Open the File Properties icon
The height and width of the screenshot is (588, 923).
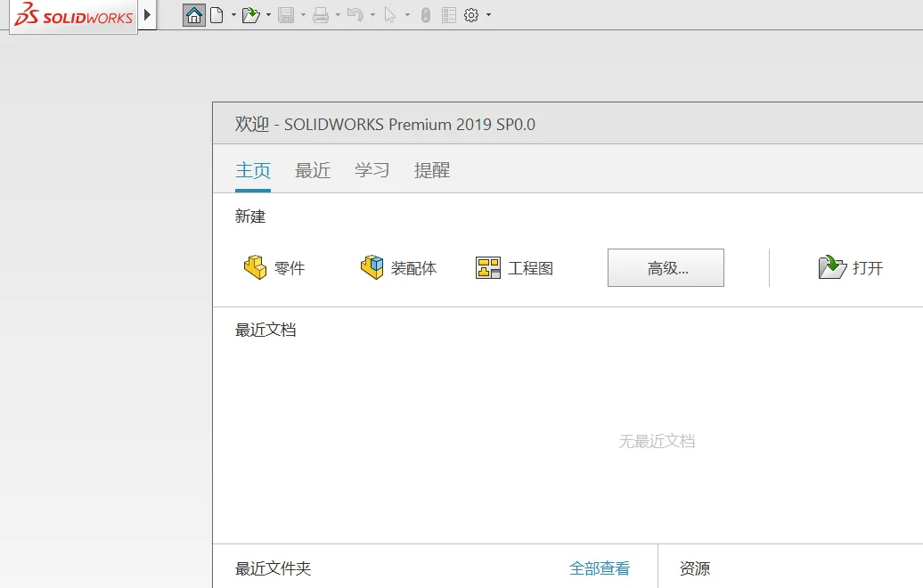coord(448,15)
